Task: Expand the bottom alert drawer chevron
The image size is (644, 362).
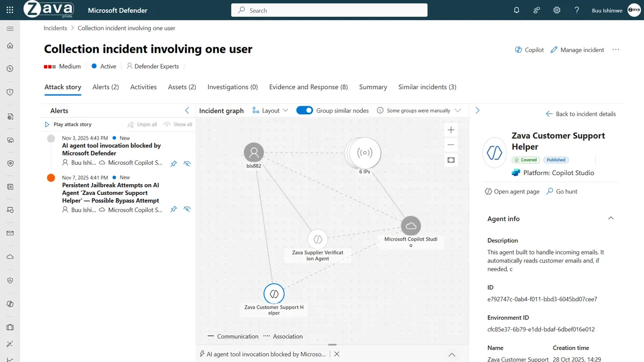Action: (452, 354)
